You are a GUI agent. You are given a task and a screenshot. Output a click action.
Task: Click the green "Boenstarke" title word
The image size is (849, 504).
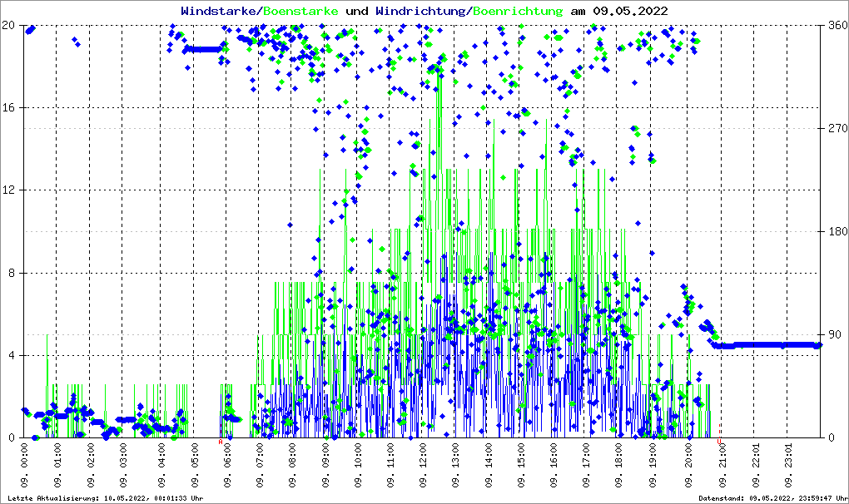pos(300,11)
